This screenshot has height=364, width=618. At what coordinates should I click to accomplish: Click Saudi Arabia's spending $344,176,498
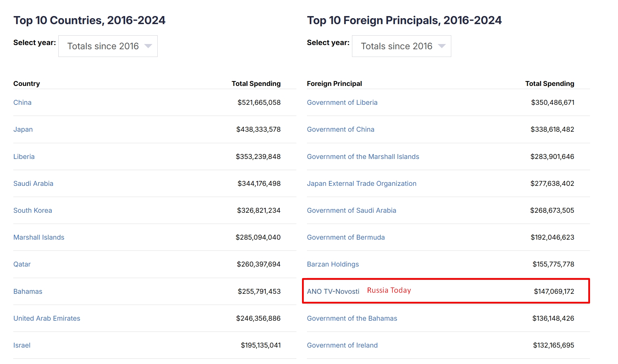(x=259, y=183)
